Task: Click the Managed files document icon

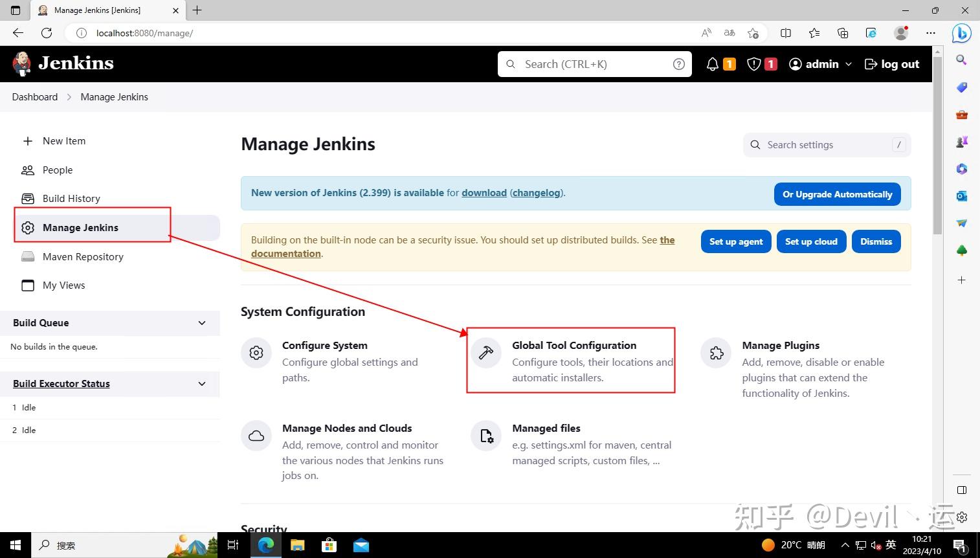Action: 486,436
